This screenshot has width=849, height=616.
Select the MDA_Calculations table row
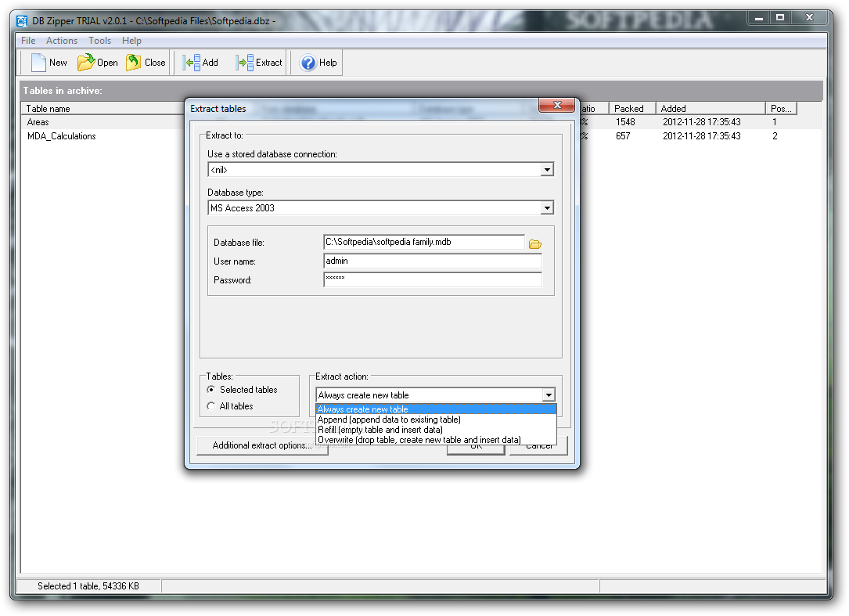[x=103, y=136]
